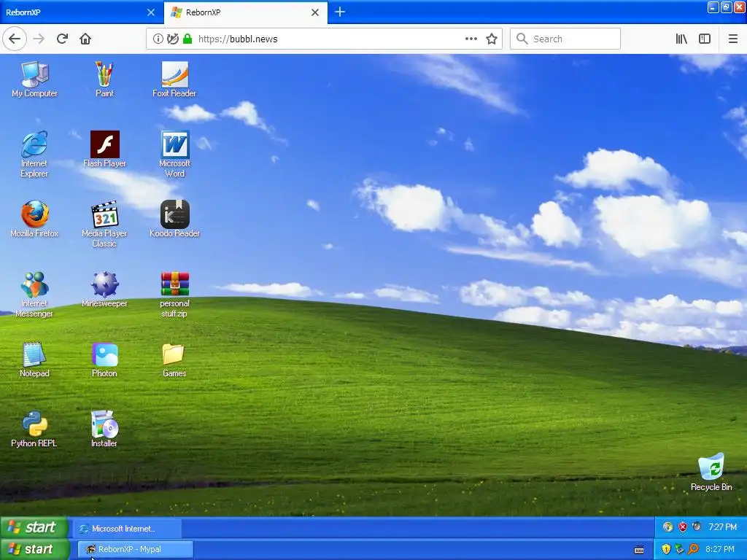This screenshot has width=747, height=560.
Task: Select the Minesweeper desktop icon
Action: click(104, 289)
